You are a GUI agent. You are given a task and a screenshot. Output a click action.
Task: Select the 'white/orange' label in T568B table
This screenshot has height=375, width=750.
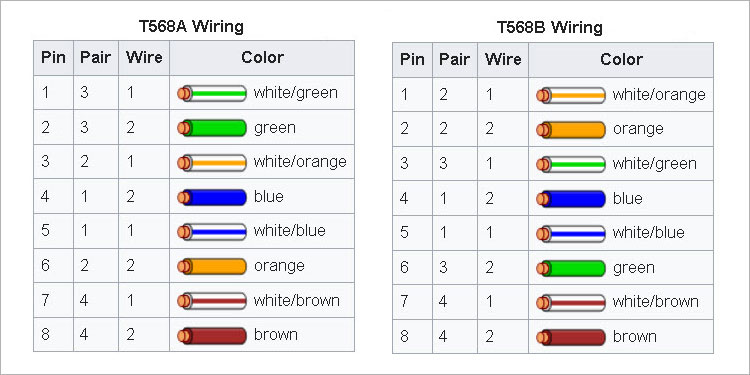pos(659,95)
